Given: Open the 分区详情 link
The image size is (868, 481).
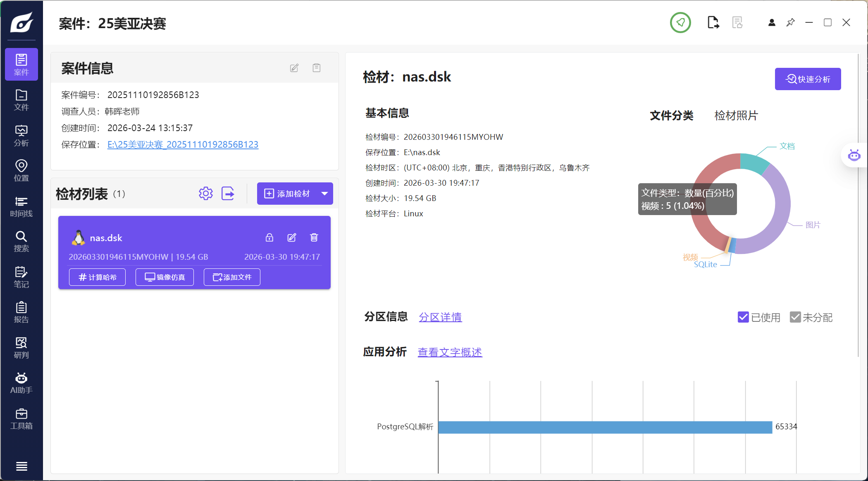Looking at the screenshot, I should (x=440, y=317).
